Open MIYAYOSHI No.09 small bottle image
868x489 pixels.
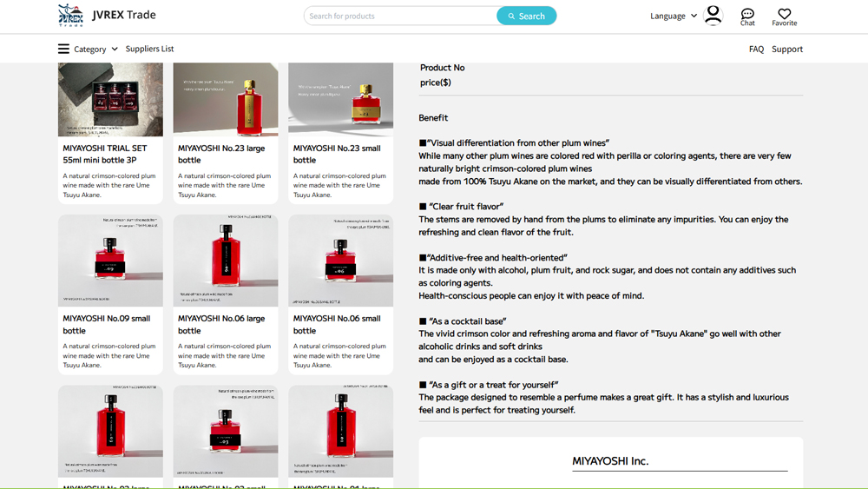pyautogui.click(x=111, y=261)
